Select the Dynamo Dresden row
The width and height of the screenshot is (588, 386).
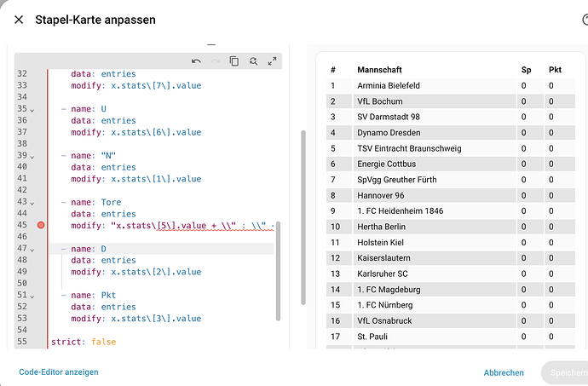coord(451,133)
